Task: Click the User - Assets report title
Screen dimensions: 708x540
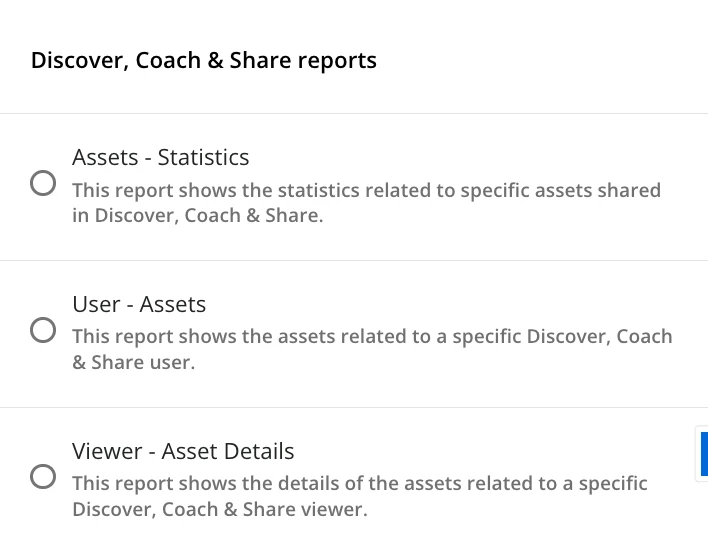Action: 139,305
